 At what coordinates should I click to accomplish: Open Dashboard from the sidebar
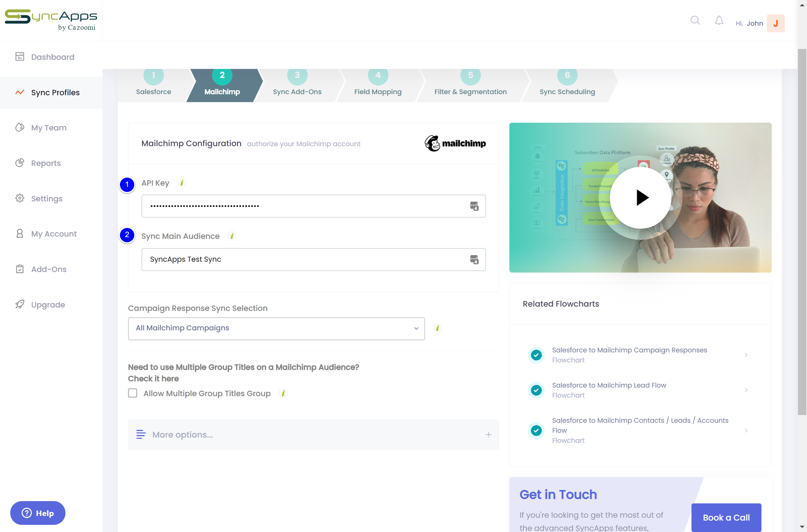(51, 57)
